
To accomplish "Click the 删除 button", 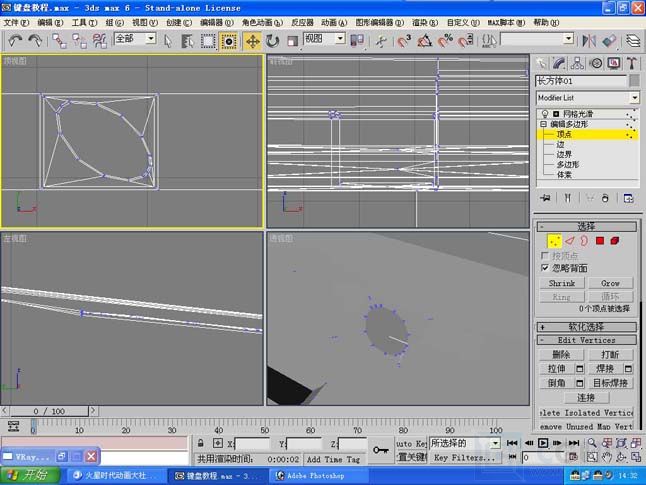I will click(x=561, y=354).
